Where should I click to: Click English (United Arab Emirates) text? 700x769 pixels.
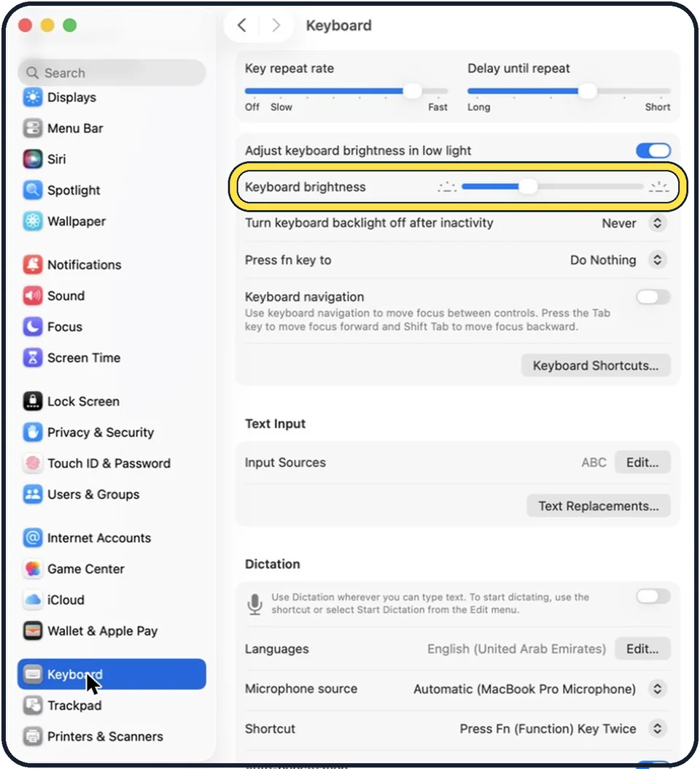[516, 649]
